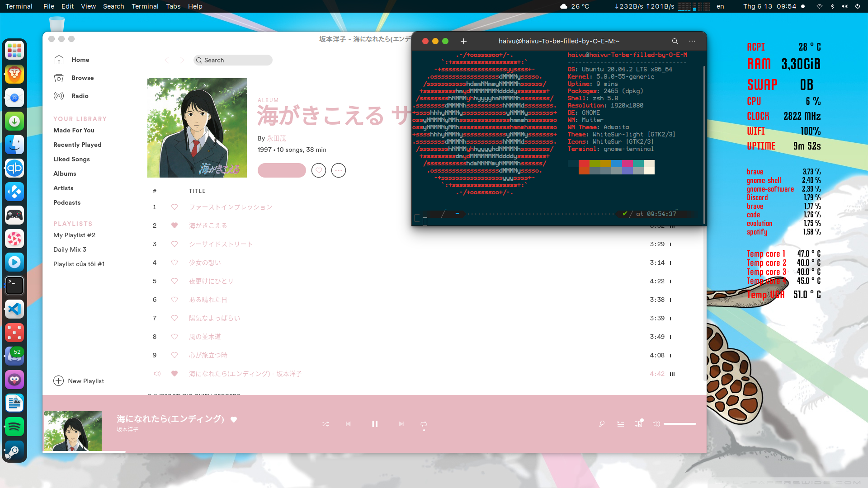Toggle shuffle in the player bar
This screenshot has width=868, height=488.
325,424
